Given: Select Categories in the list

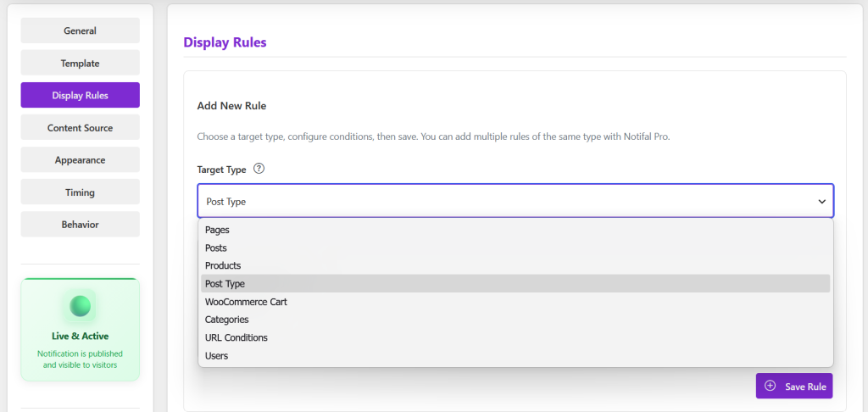Looking at the screenshot, I should pyautogui.click(x=515, y=320).
